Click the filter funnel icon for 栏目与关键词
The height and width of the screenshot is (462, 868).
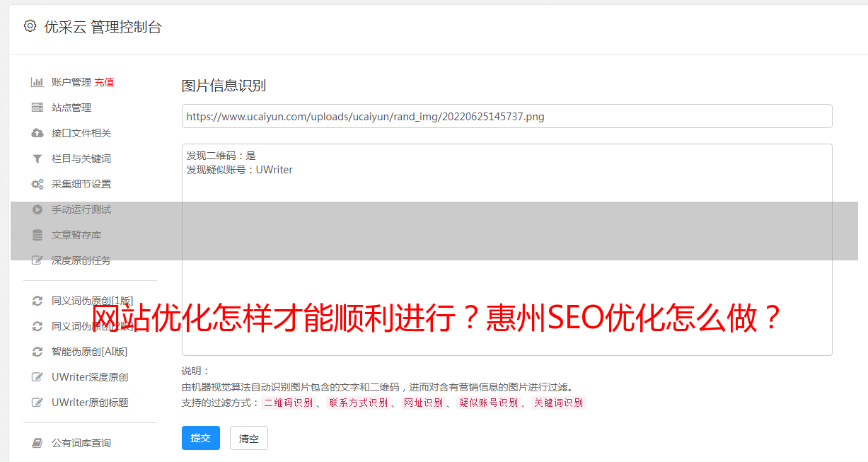(37, 158)
